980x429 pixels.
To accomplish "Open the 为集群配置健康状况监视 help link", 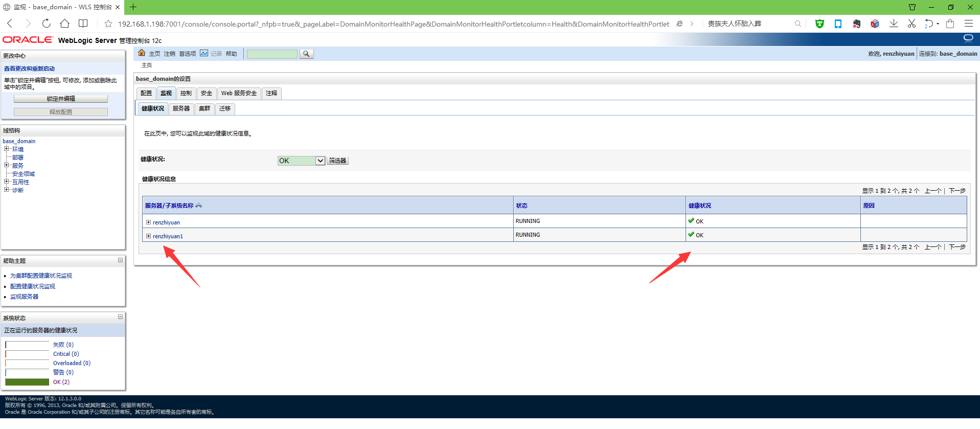I will tap(41, 276).
